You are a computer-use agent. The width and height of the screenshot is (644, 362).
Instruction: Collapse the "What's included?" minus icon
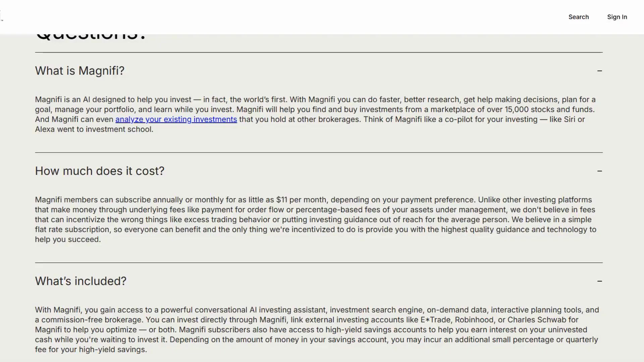pos(599,281)
